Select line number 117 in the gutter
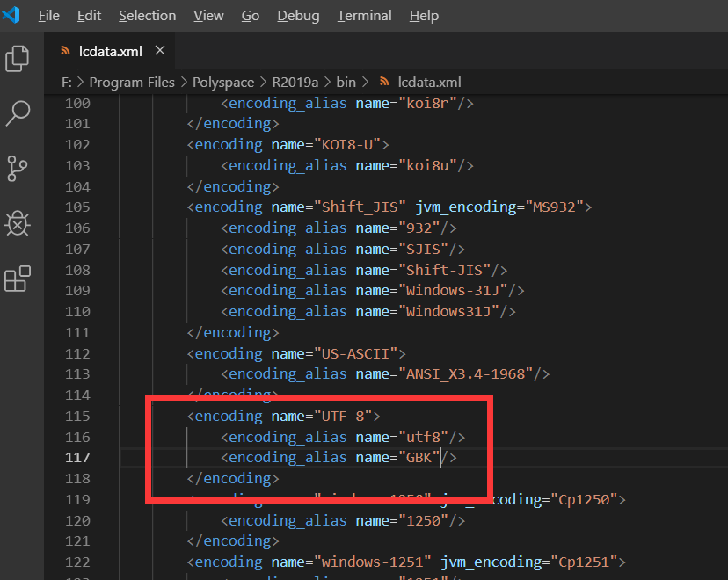This screenshot has width=728, height=580. tap(77, 457)
